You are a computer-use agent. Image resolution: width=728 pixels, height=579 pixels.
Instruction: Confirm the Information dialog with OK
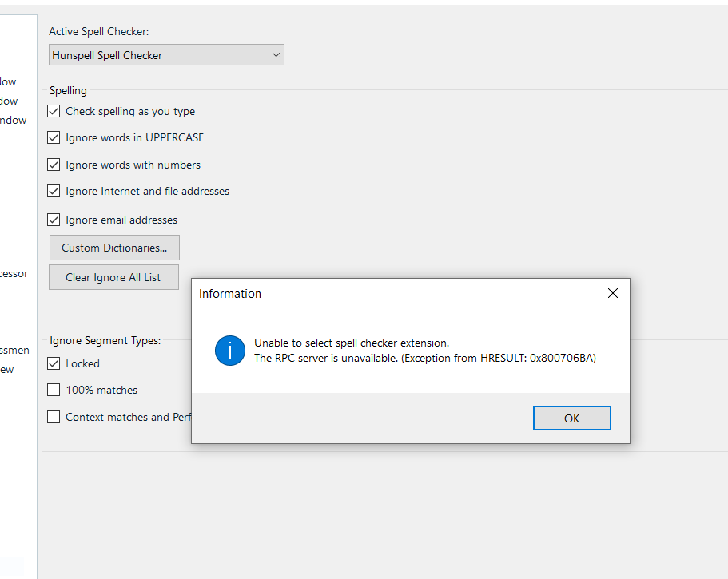[x=571, y=418]
